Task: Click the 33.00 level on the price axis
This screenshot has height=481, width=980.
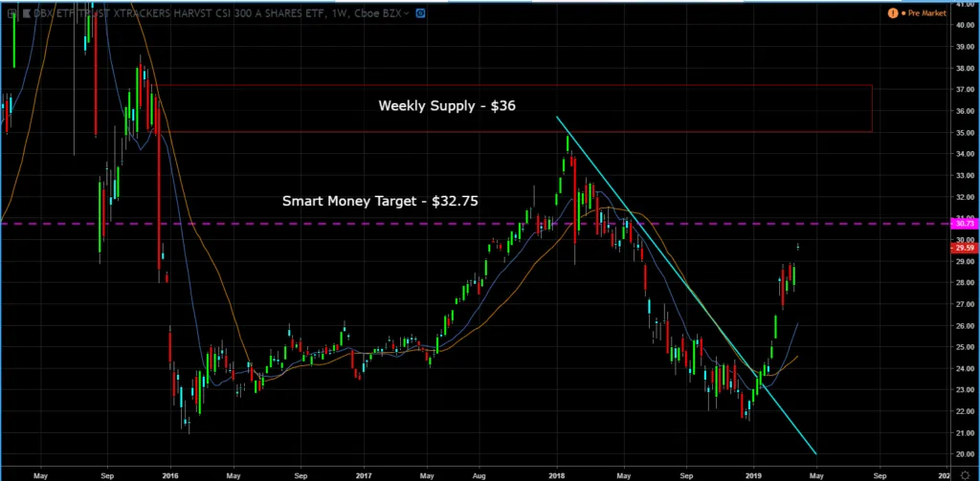Action: (x=965, y=176)
